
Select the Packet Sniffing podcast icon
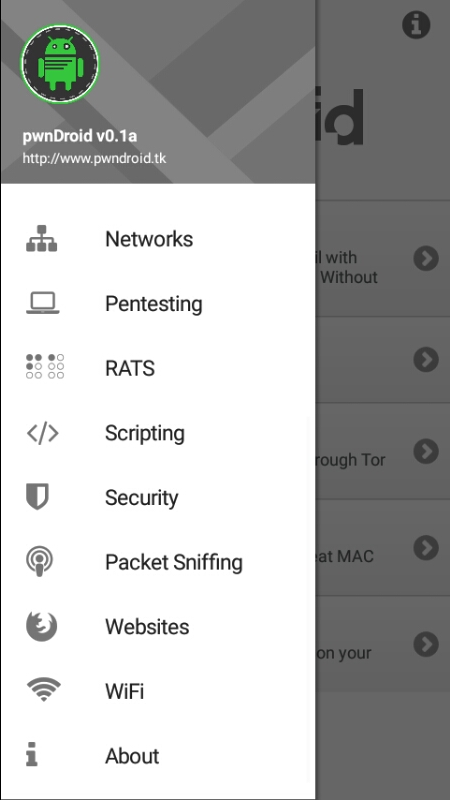pos(39,561)
